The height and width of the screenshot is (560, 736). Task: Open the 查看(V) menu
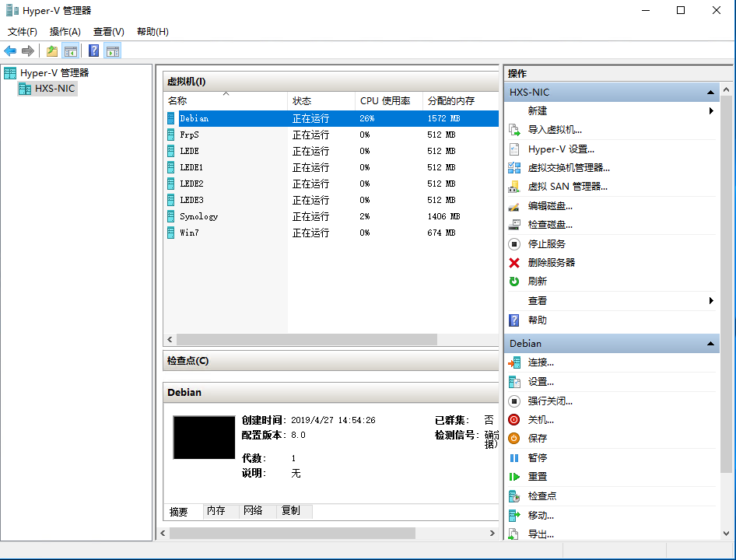point(109,31)
